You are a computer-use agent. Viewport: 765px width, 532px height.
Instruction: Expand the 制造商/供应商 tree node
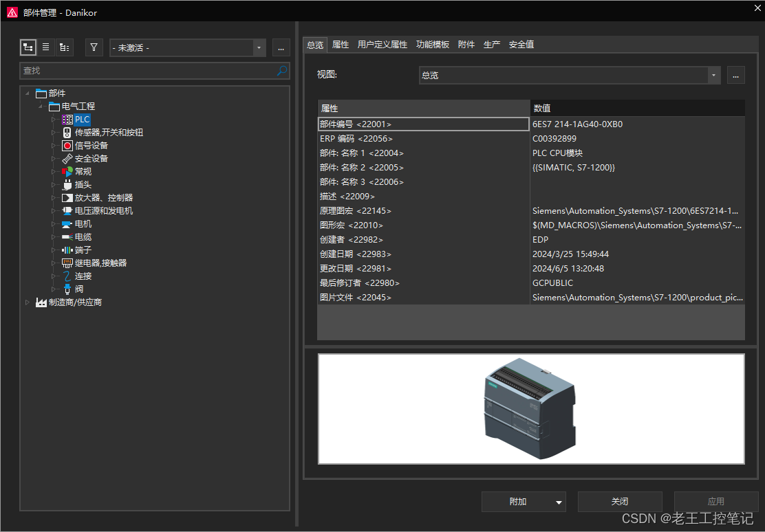pyautogui.click(x=28, y=303)
